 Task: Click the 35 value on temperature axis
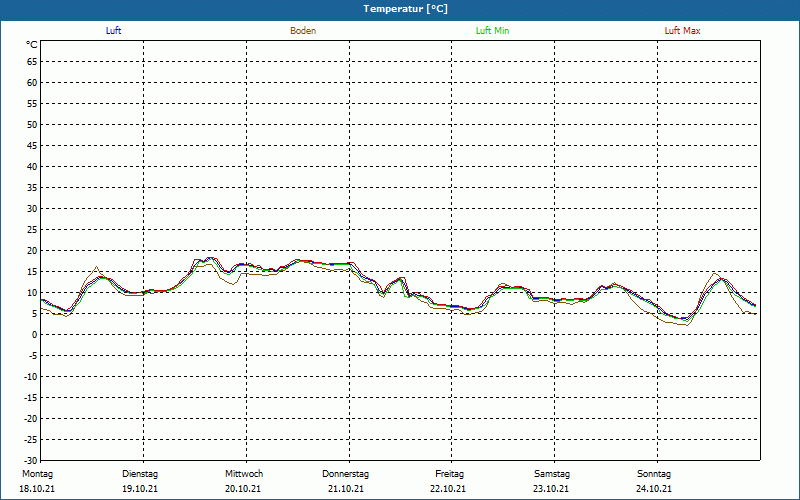pyautogui.click(x=32, y=188)
